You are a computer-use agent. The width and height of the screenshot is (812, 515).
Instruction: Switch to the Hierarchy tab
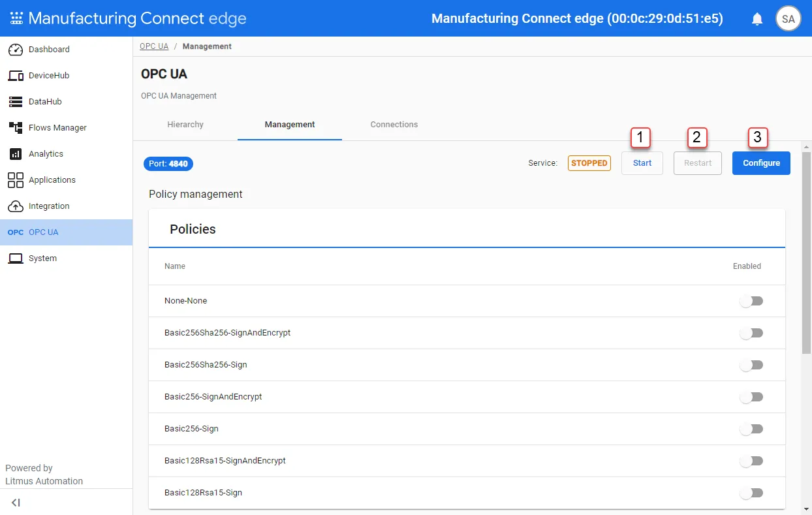(x=185, y=125)
